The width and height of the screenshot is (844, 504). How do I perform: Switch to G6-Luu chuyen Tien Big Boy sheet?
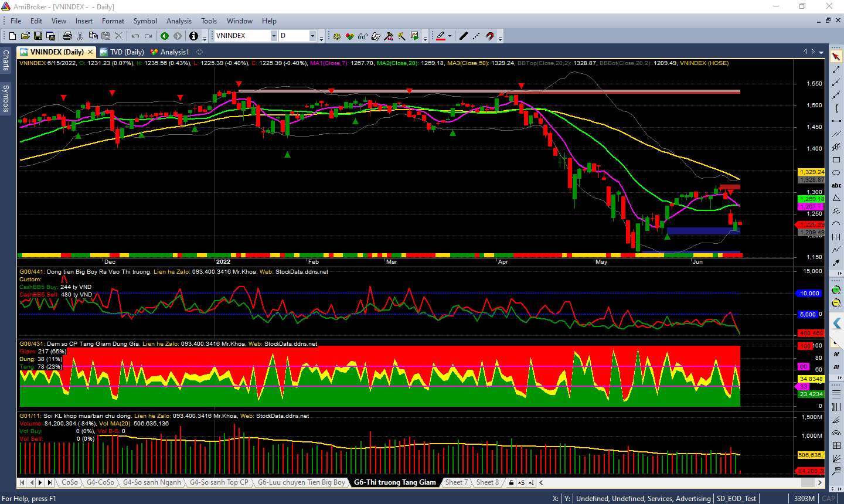point(301,482)
